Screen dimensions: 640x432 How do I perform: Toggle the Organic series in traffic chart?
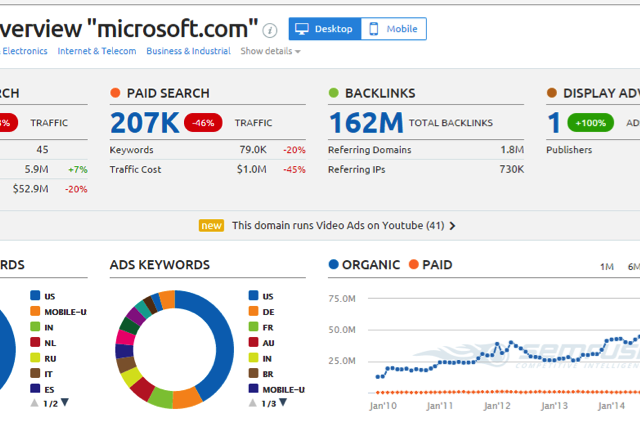[364, 265]
